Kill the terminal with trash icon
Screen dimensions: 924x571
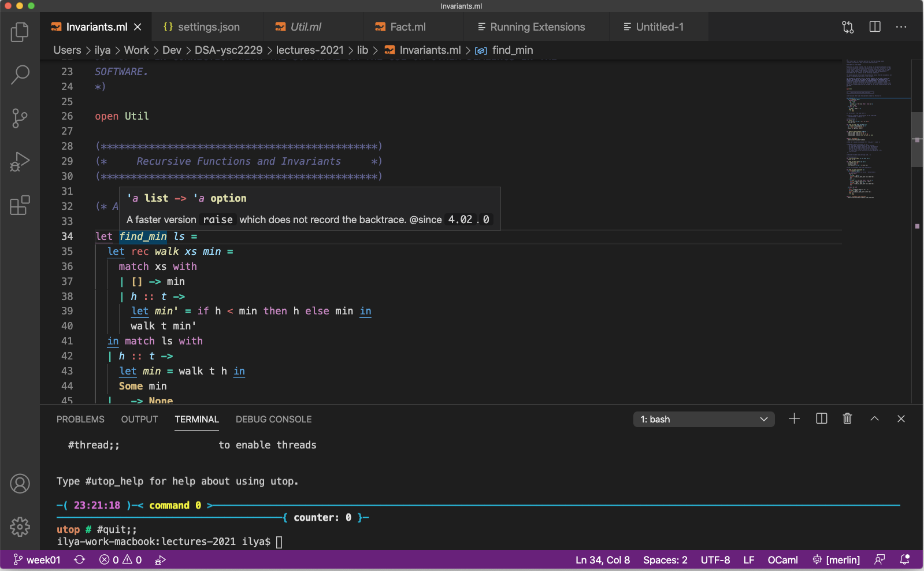[x=847, y=419]
